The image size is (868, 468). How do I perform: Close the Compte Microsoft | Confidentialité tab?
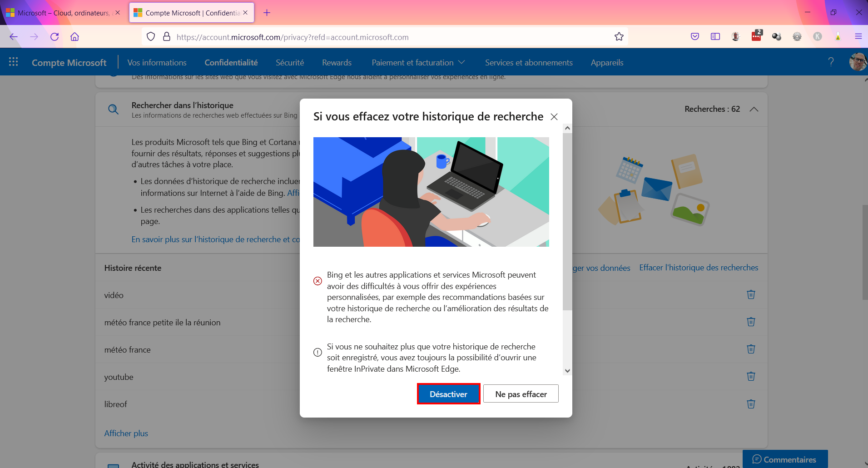[x=245, y=13]
